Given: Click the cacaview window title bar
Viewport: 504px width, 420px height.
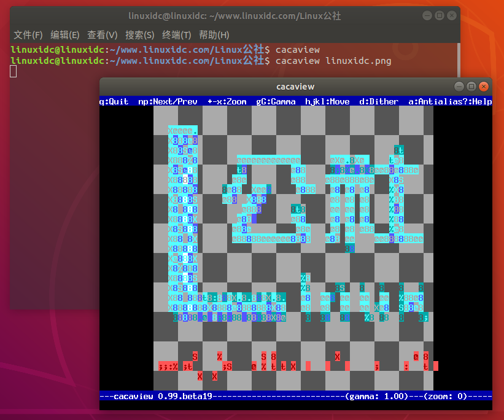Looking at the screenshot, I should (295, 87).
